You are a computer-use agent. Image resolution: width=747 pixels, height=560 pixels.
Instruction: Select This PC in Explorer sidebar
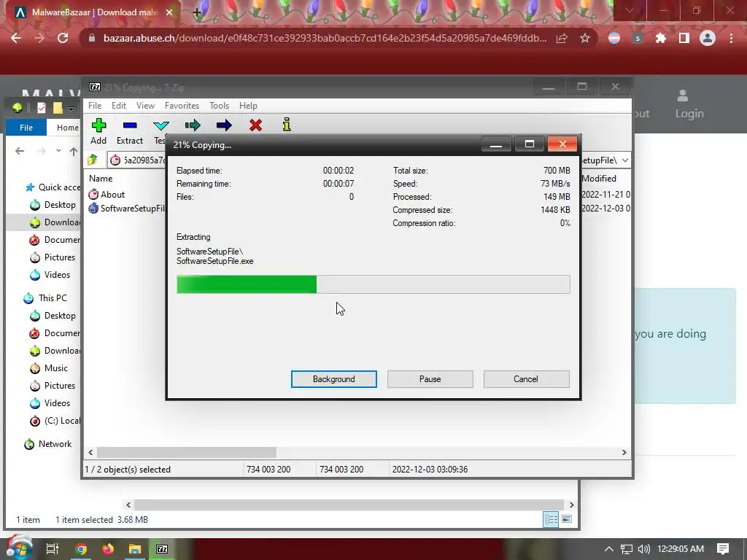pos(45,298)
